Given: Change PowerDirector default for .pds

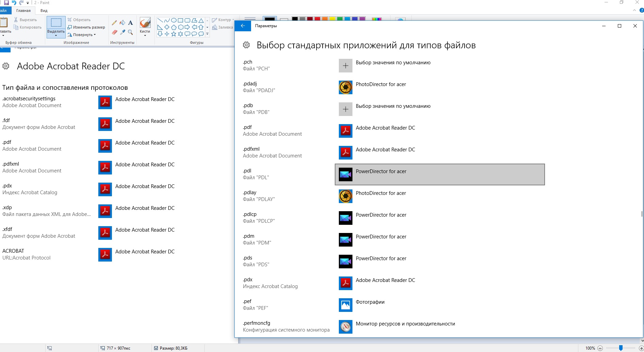Looking at the screenshot, I should click(x=440, y=262).
